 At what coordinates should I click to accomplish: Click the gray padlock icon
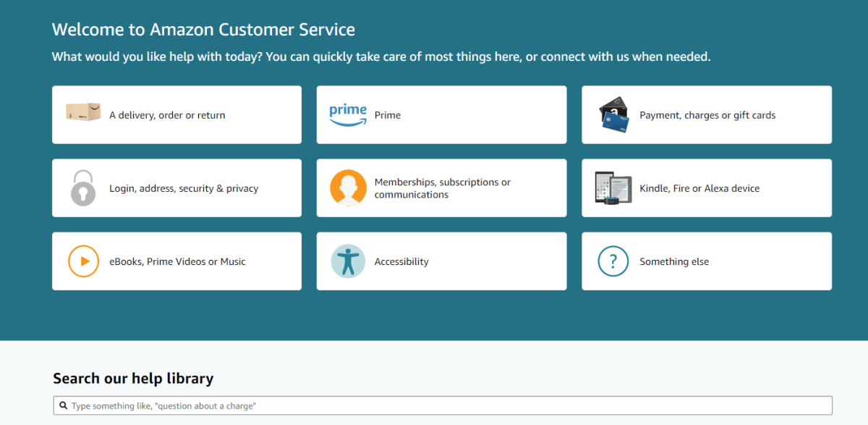pos(82,188)
